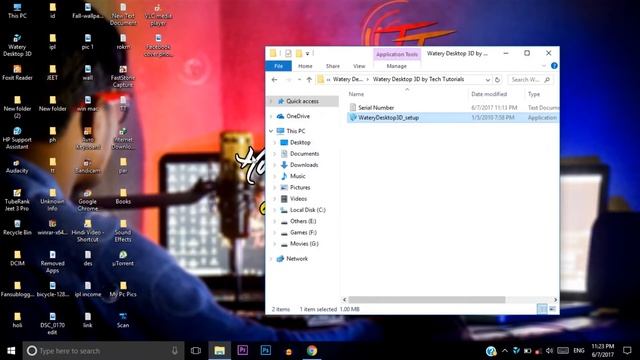Collapse the This PC tree node
640x360 pixels.
tap(271, 131)
